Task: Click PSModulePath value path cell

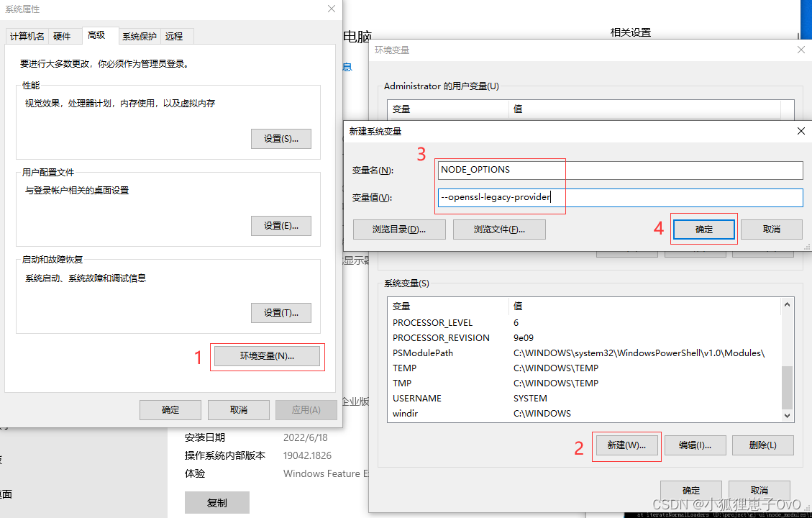Action: pyautogui.click(x=639, y=353)
